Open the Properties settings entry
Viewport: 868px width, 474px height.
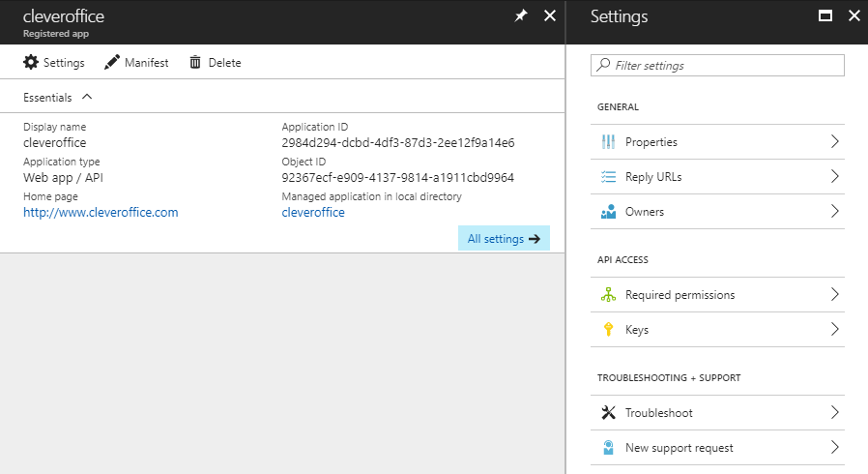717,142
